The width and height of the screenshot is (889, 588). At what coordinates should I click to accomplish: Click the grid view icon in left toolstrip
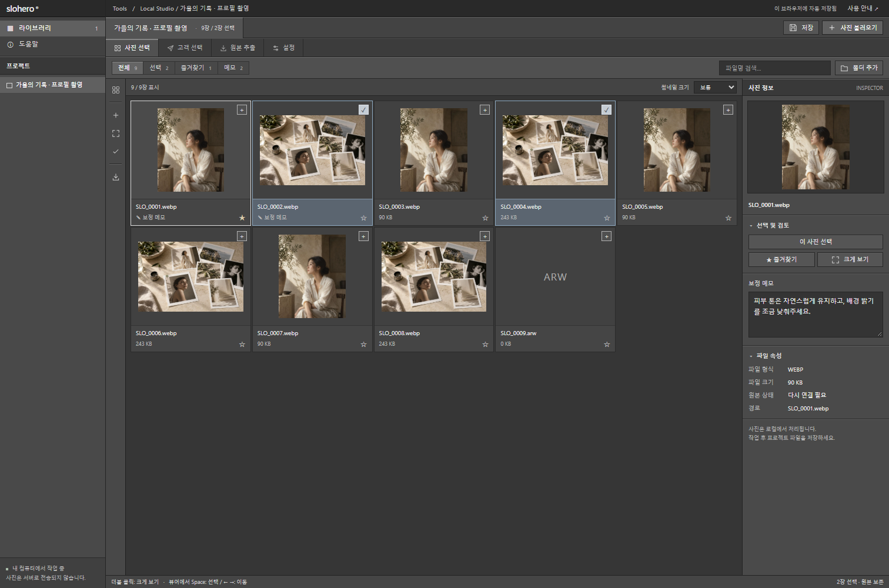tap(116, 90)
